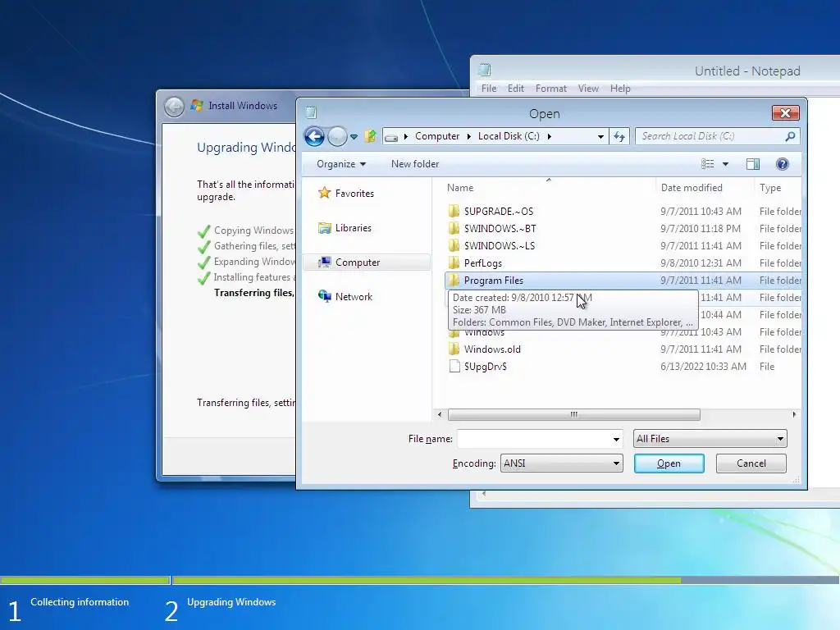Viewport: 840px width, 630px height.
Task: Click the Notepad icon in Notepad title bar
Action: coord(485,71)
